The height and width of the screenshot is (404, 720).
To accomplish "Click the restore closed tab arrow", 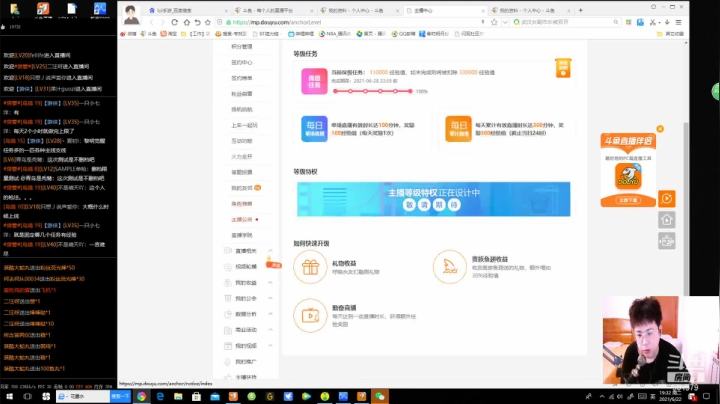I will 197,22.
